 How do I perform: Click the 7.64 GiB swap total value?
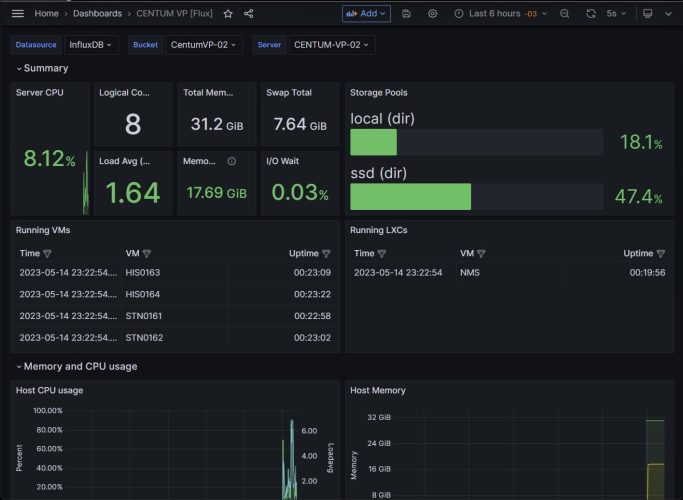(x=300, y=125)
